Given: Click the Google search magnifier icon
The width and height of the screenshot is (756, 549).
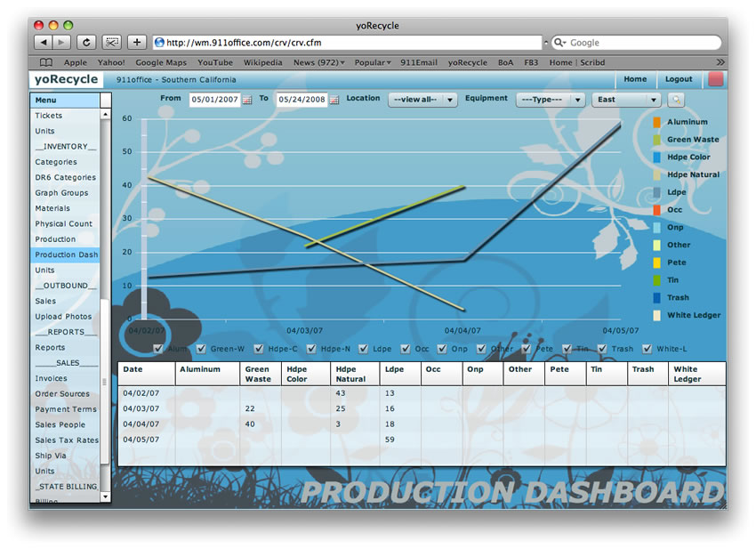Looking at the screenshot, I should point(559,43).
